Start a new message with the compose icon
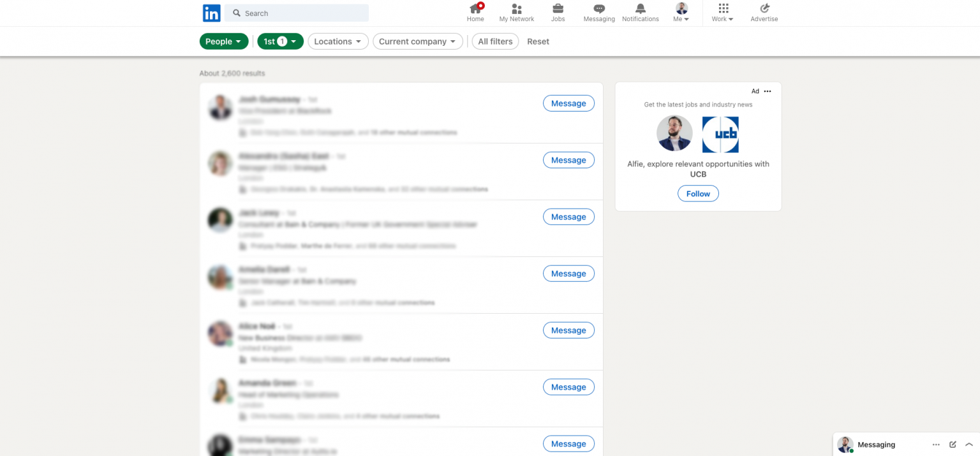This screenshot has width=980, height=456. coord(953,445)
